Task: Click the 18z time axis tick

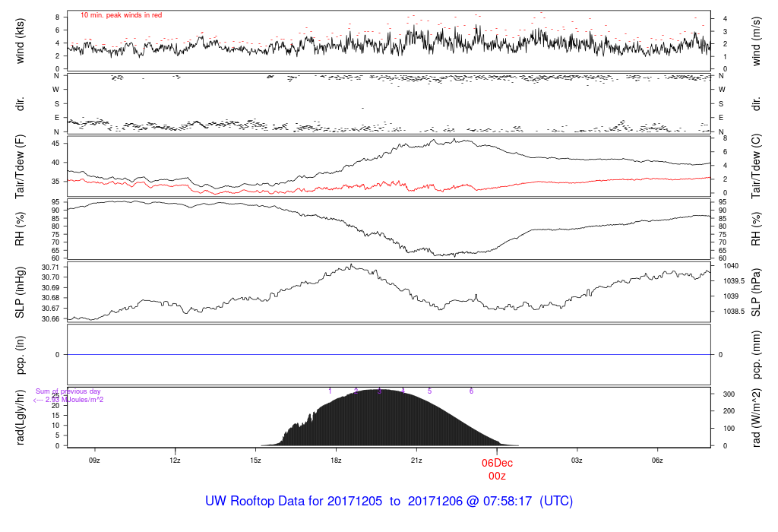Action: (336, 461)
